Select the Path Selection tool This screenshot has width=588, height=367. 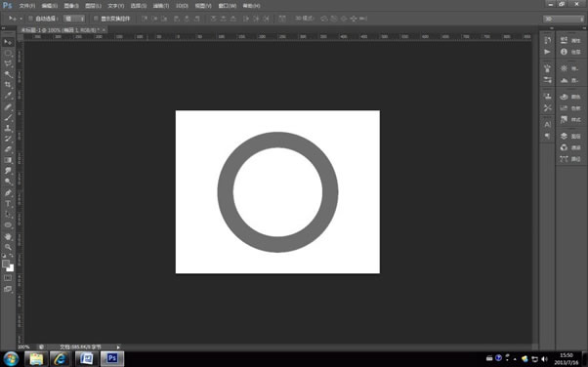click(8, 214)
